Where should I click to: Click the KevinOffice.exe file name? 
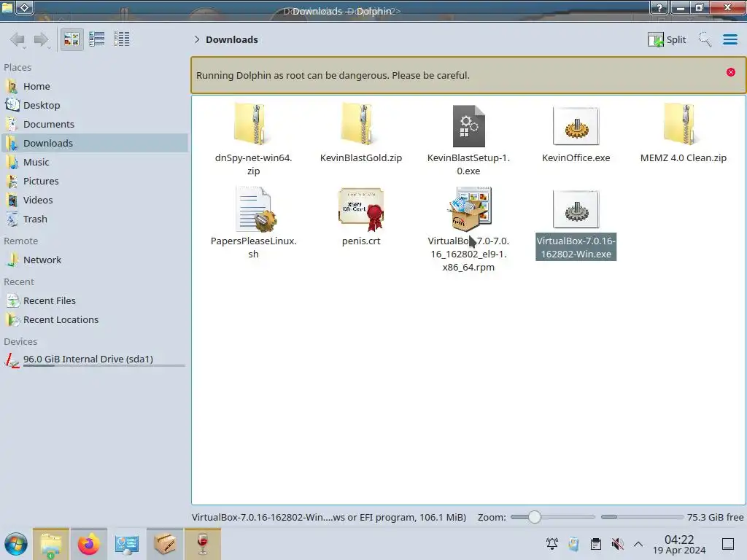point(576,158)
